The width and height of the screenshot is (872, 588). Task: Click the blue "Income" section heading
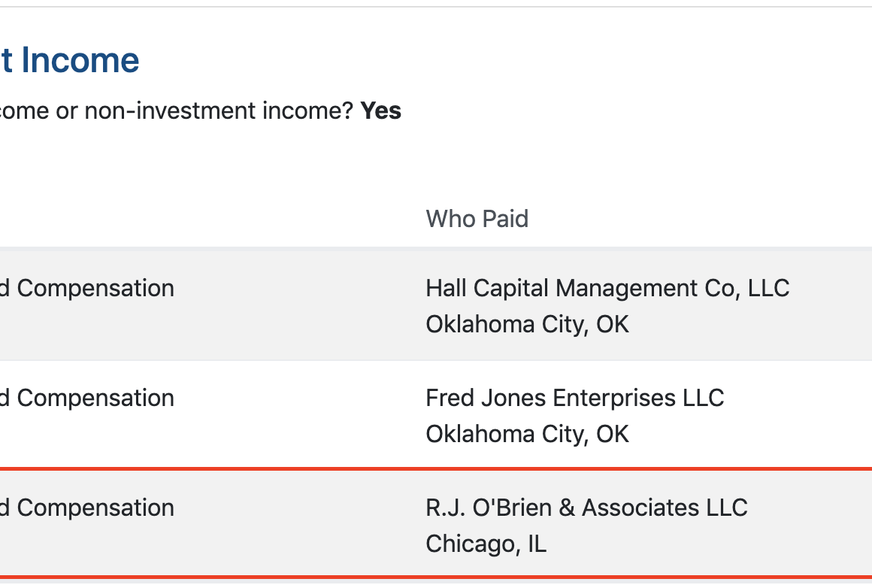(x=80, y=60)
